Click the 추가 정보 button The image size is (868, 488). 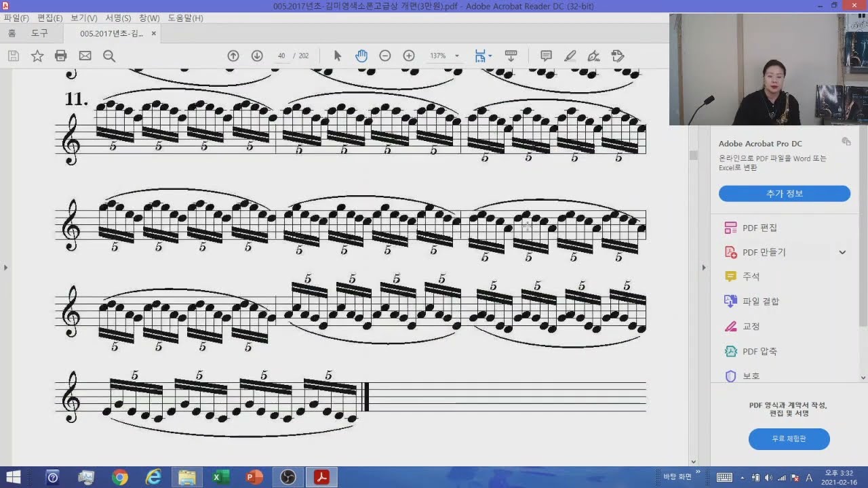(785, 194)
